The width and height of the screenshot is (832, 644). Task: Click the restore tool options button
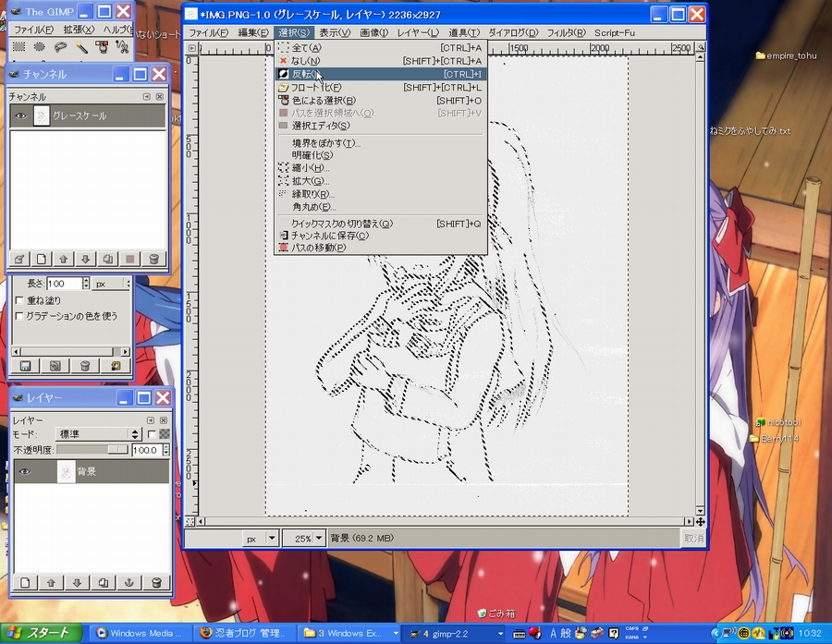coord(55,366)
